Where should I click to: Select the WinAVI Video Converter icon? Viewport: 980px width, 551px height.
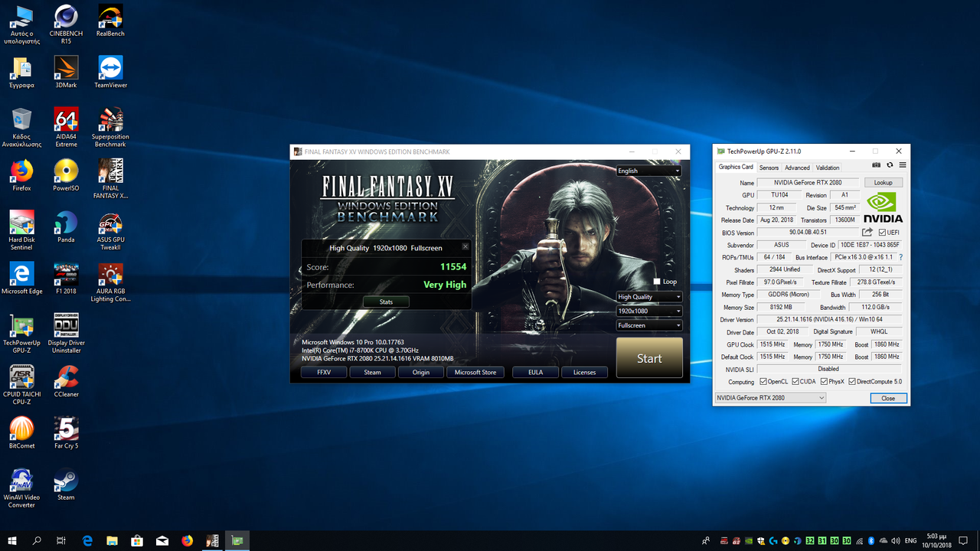[21, 488]
